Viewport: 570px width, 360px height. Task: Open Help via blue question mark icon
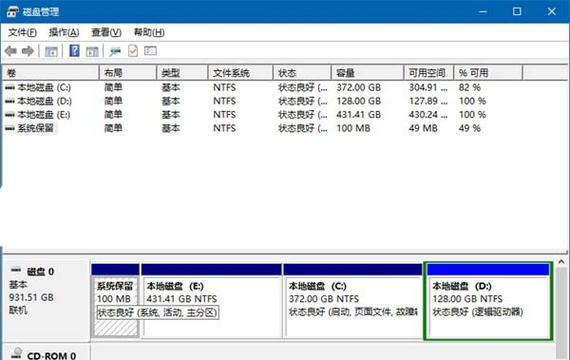coord(75,51)
